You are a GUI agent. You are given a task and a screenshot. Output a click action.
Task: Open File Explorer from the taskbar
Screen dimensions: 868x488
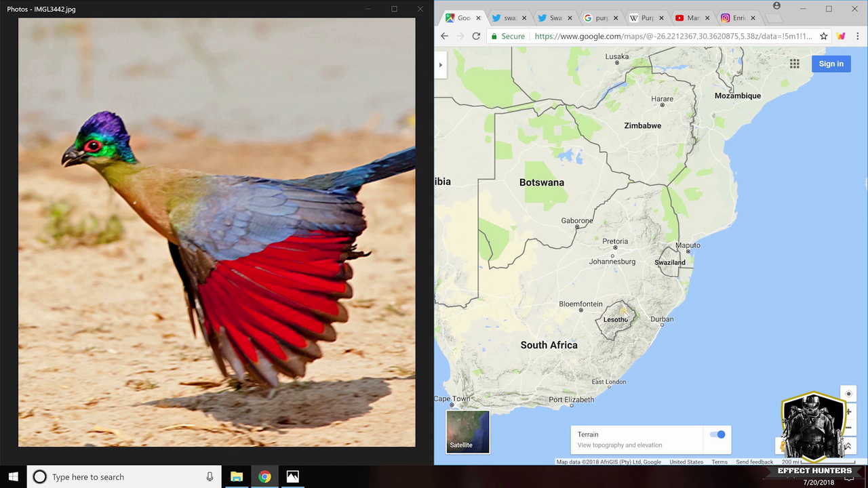[x=236, y=476]
